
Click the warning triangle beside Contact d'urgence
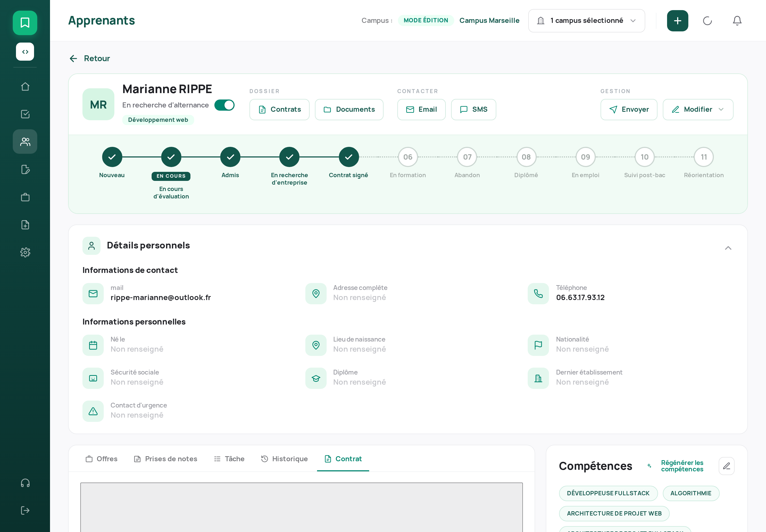93,411
